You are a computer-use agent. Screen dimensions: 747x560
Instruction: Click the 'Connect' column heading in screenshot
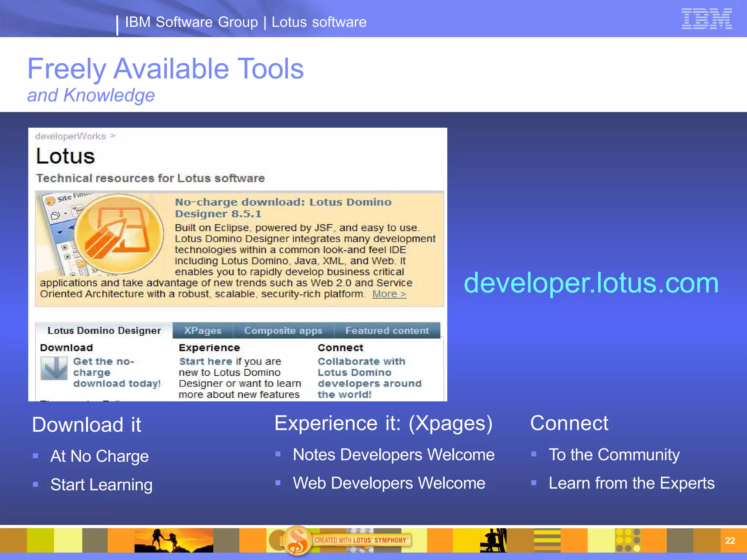[x=340, y=348]
